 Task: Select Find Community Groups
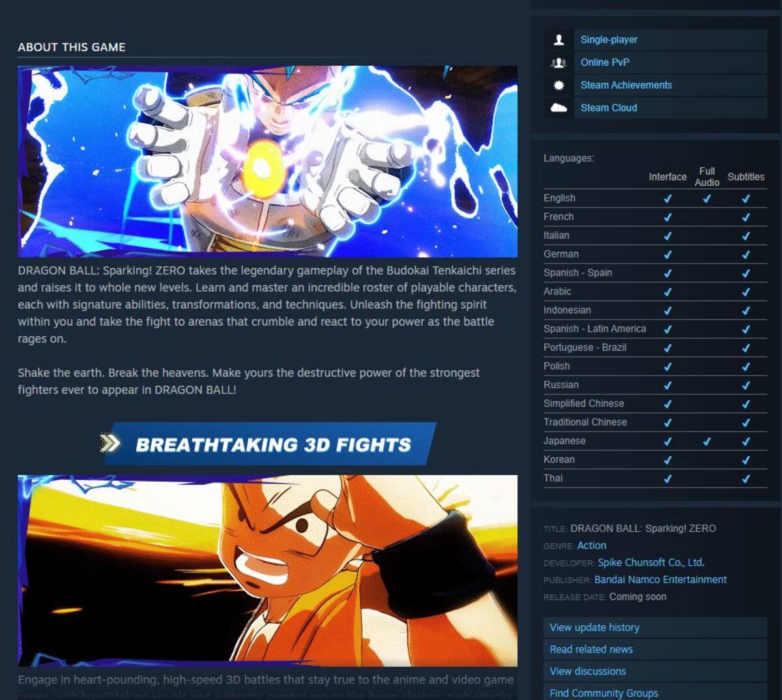[655, 692]
